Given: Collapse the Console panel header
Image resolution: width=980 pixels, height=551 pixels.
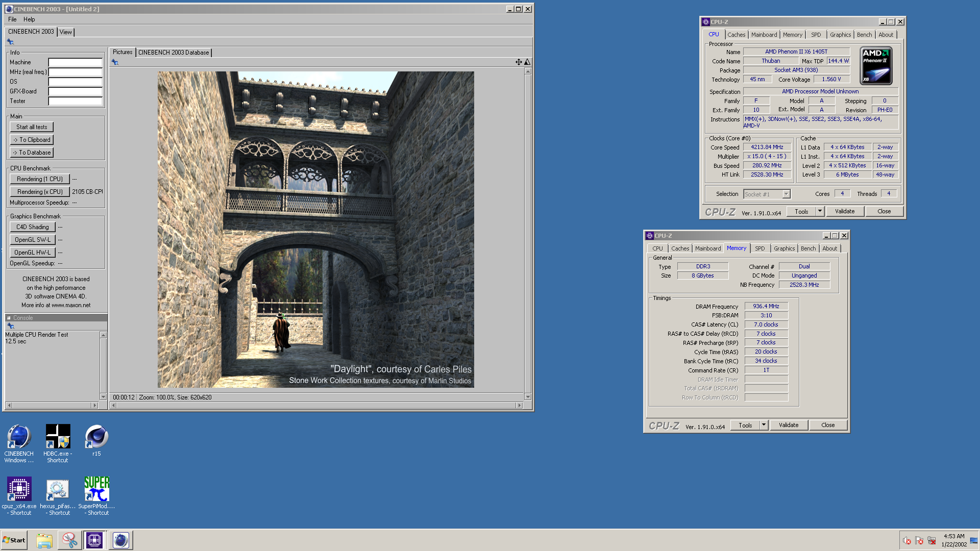Looking at the screenshot, I should pos(9,318).
